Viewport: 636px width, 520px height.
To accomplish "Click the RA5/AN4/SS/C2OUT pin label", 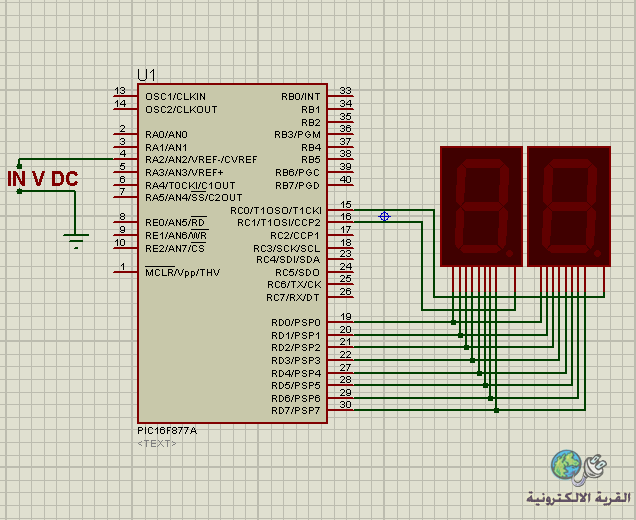I will pyautogui.click(x=193, y=198).
